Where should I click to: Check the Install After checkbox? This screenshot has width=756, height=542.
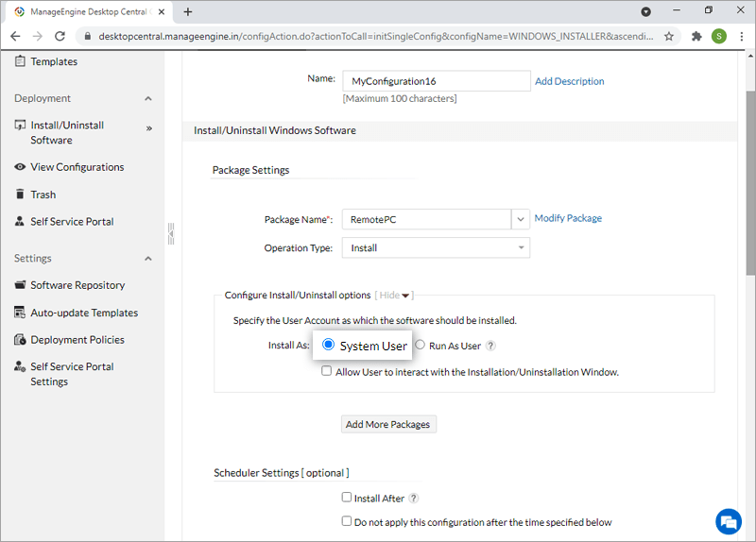pos(347,498)
